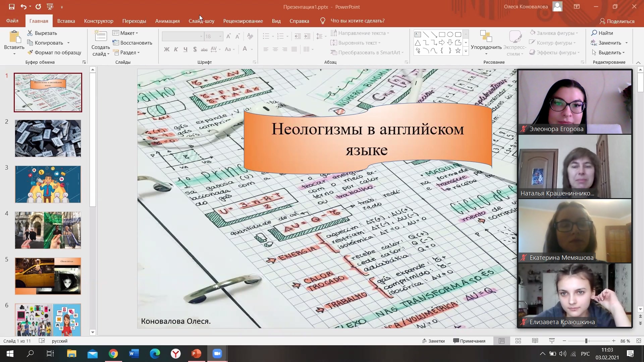Select the rectangle shape in shapes gallery
Screen dimensions: 644x362
[x=442, y=34]
